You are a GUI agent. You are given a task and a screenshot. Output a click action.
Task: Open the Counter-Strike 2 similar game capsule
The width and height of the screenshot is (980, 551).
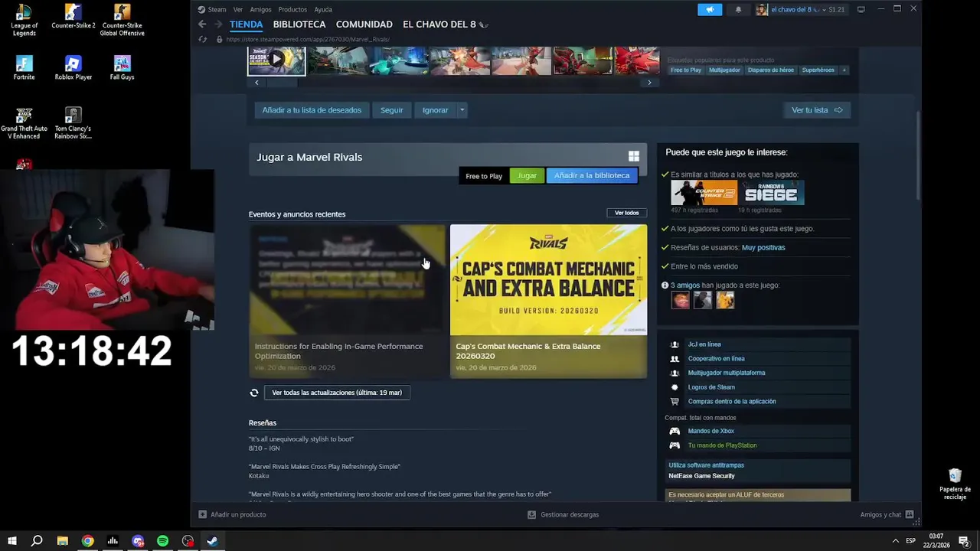click(x=704, y=193)
